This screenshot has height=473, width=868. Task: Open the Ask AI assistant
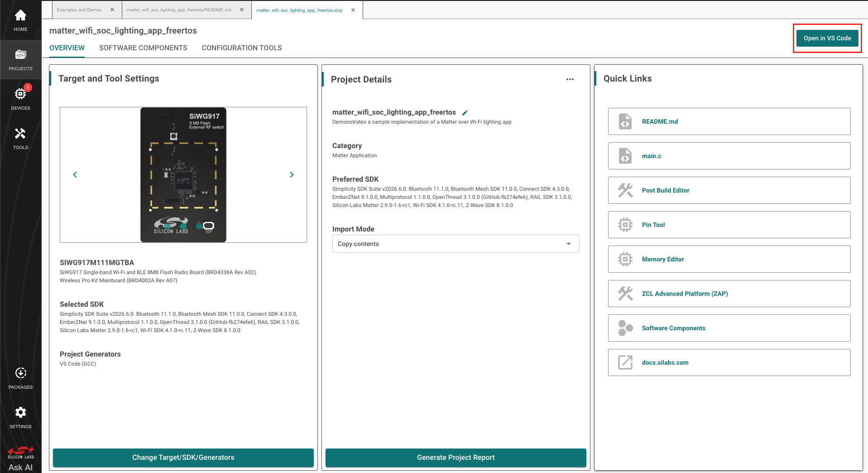point(20,467)
